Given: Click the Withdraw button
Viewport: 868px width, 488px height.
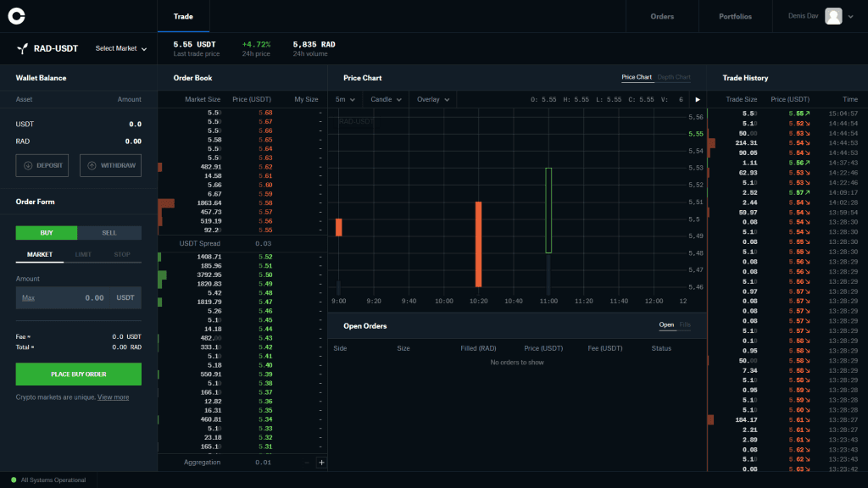Looking at the screenshot, I should 111,165.
